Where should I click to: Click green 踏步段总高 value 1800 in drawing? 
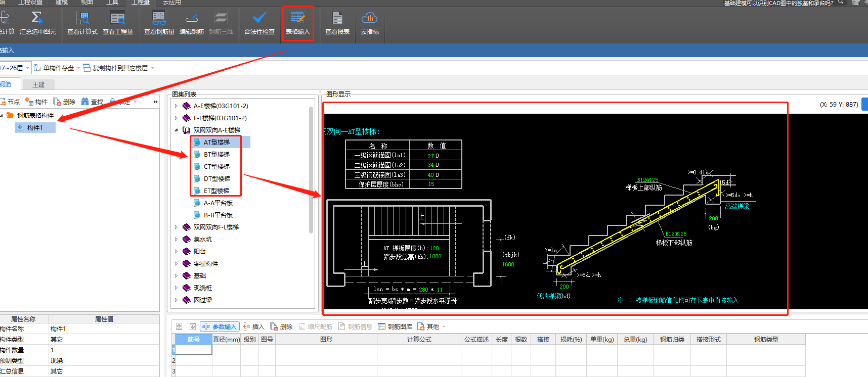point(435,257)
